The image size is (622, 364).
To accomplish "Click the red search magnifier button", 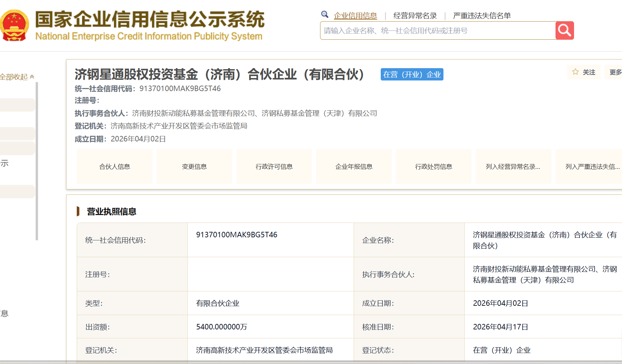I will [x=564, y=31].
